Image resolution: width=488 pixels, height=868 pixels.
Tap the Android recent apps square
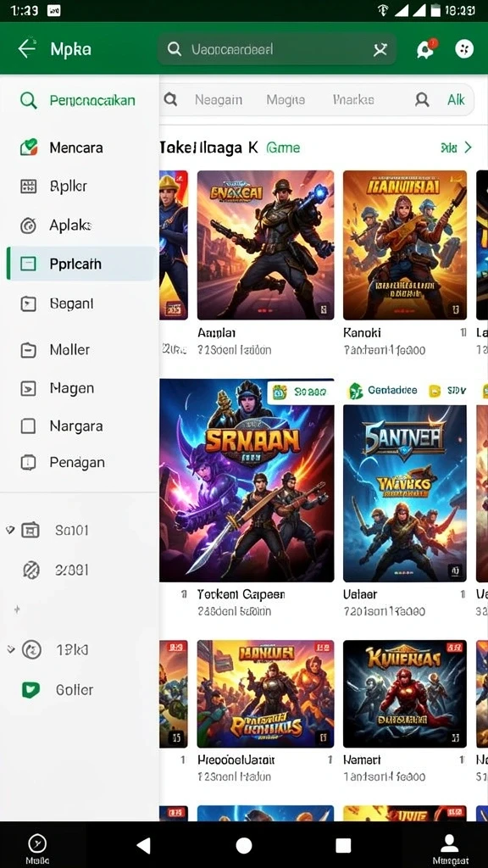point(344,845)
